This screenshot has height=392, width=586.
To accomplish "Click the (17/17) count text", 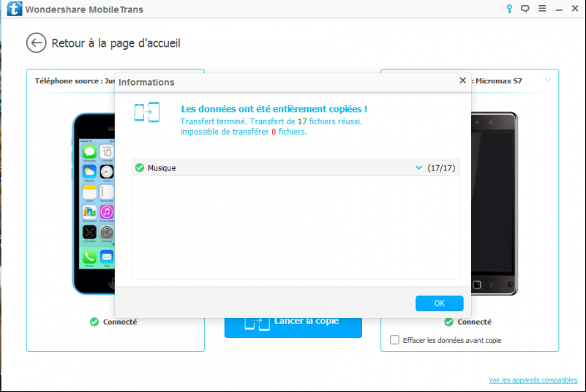I will tap(441, 168).
